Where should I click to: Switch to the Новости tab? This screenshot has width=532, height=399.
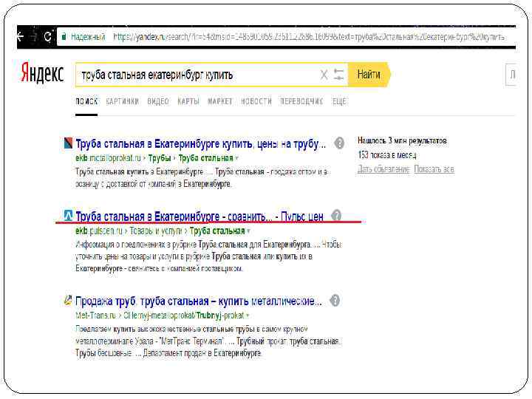pos(256,101)
